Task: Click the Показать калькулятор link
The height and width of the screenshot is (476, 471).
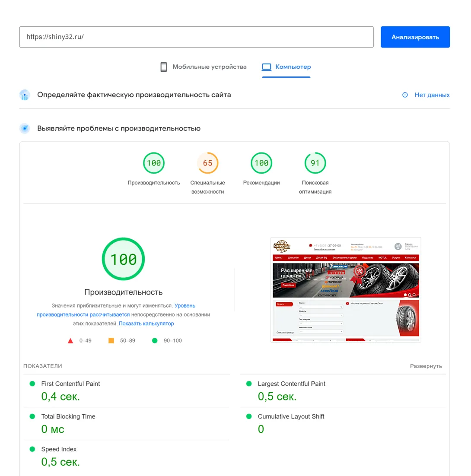Action: coord(146,324)
